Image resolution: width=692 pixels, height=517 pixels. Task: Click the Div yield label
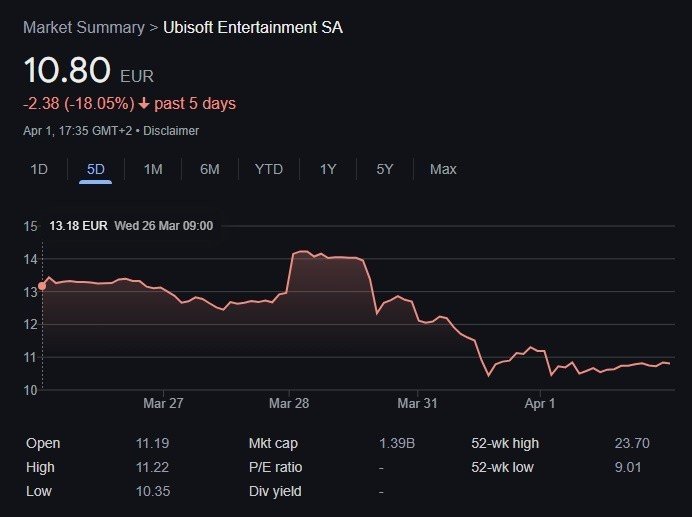[x=275, y=491]
